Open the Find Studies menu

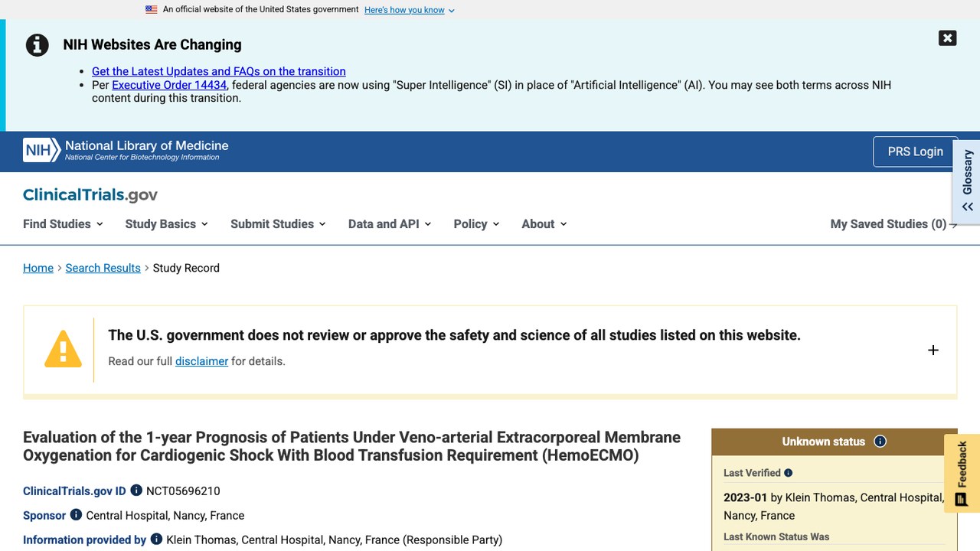pos(63,223)
